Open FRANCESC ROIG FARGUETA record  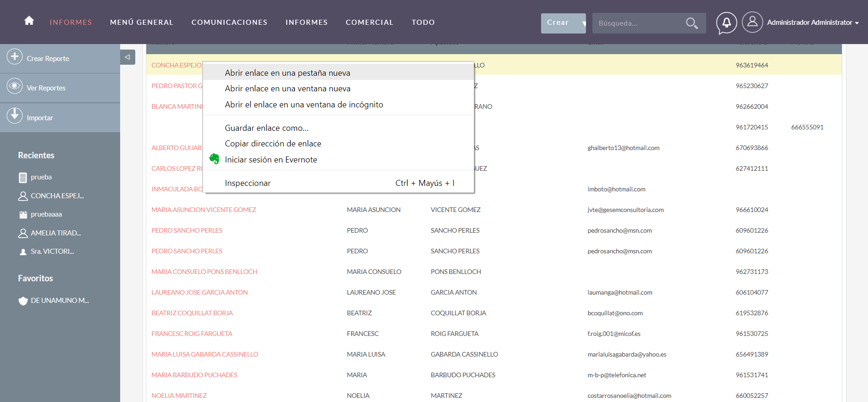click(x=192, y=334)
